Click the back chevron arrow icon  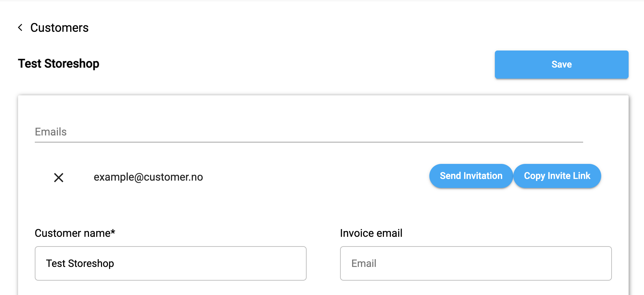[x=20, y=27]
